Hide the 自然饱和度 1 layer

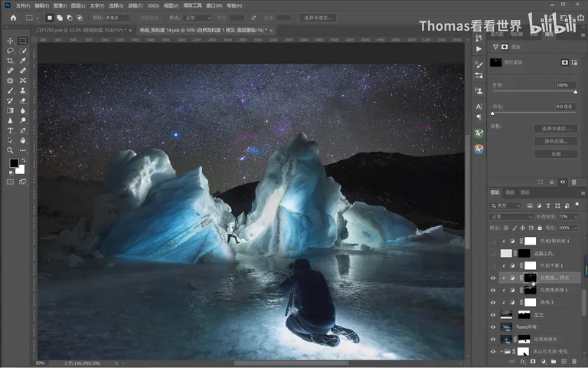(493, 291)
